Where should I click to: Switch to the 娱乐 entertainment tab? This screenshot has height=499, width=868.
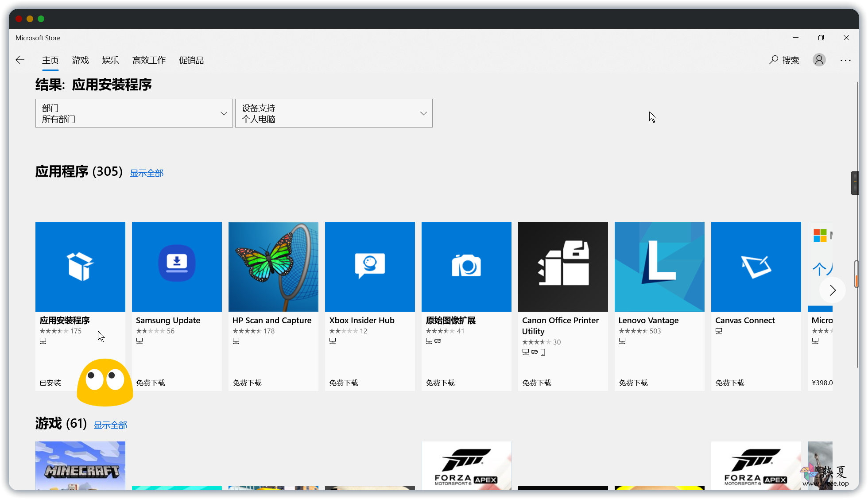[111, 60]
